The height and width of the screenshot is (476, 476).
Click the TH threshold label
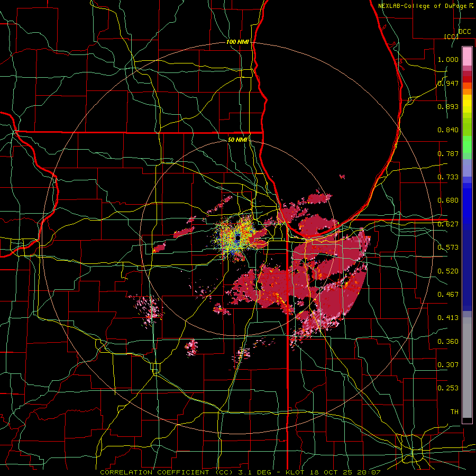click(x=454, y=412)
